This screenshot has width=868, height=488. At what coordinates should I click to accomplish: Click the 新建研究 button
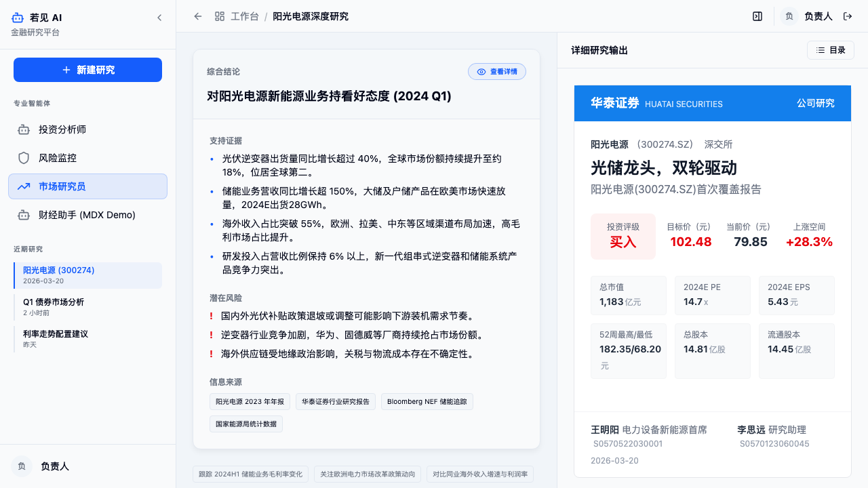point(87,70)
